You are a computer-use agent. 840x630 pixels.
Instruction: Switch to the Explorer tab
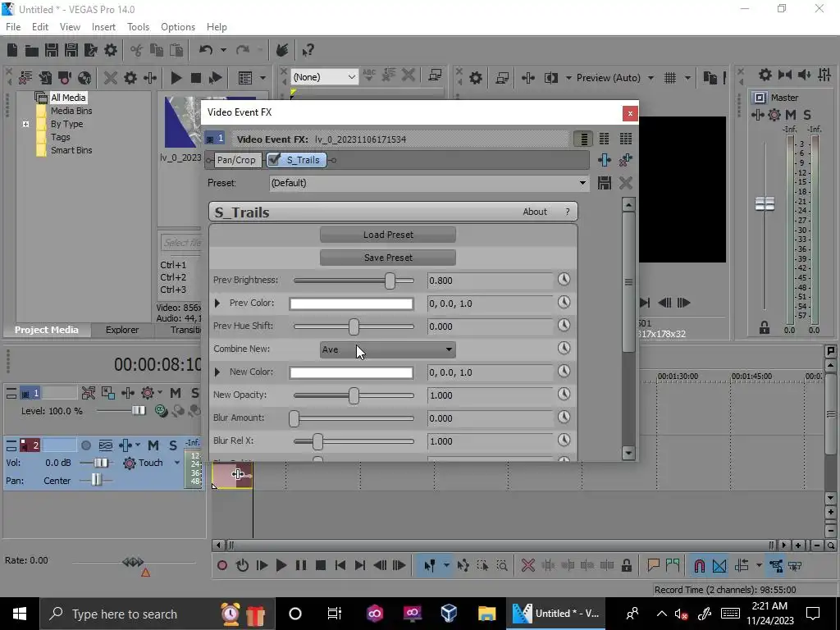tap(122, 330)
